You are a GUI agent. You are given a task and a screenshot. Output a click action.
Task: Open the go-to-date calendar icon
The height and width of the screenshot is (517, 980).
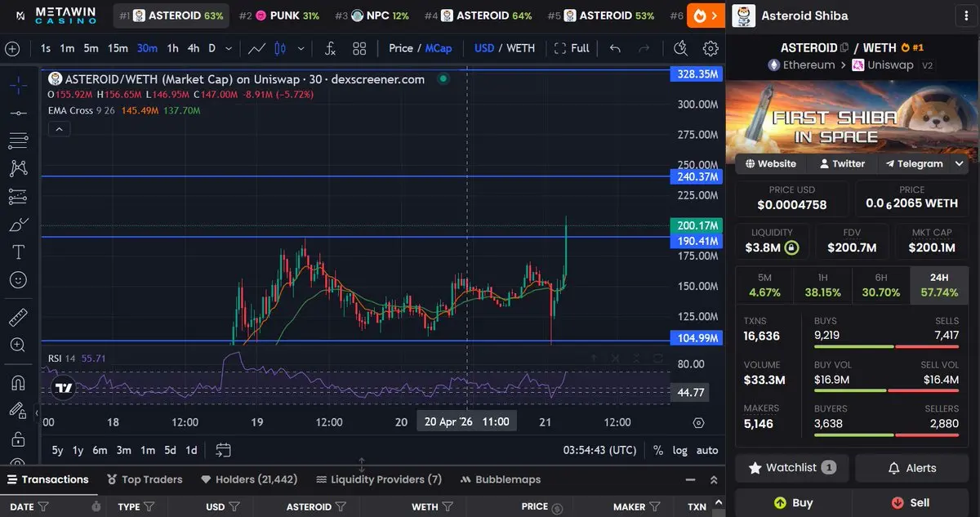[x=223, y=450]
